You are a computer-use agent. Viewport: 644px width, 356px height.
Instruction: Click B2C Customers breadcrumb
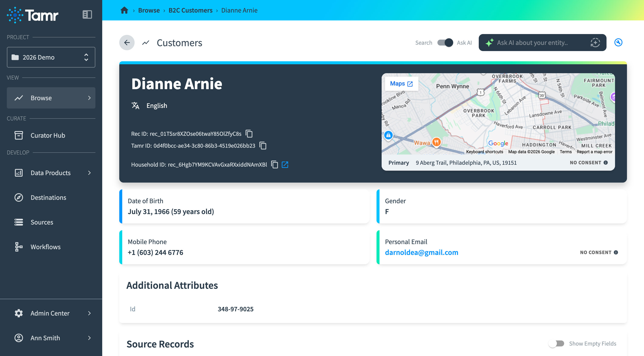(x=191, y=10)
